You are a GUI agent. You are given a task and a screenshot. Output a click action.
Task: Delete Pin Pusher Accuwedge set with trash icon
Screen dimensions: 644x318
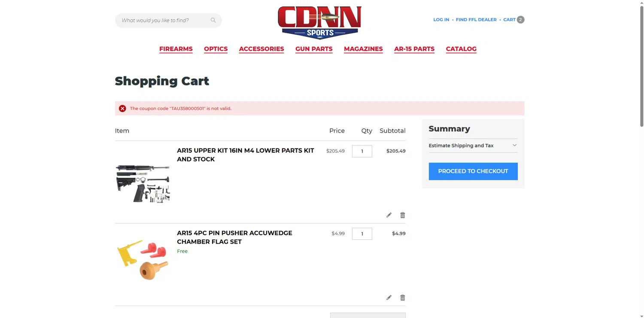pyautogui.click(x=403, y=297)
